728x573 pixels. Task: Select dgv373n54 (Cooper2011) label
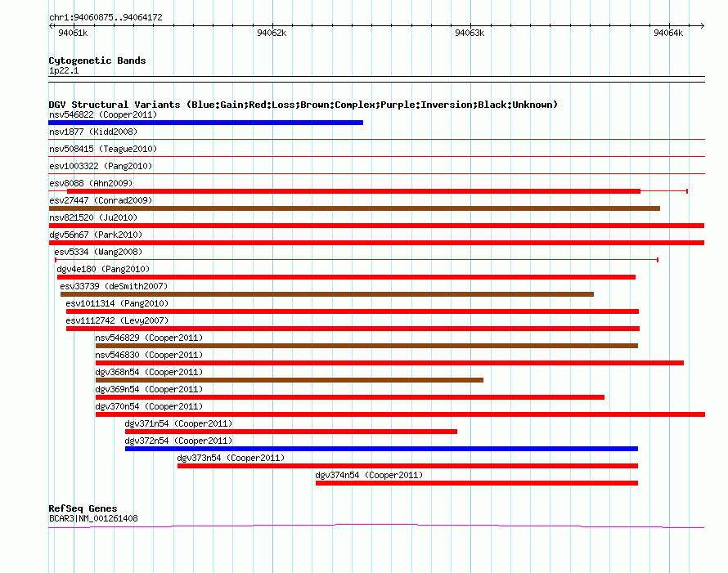tap(231, 458)
